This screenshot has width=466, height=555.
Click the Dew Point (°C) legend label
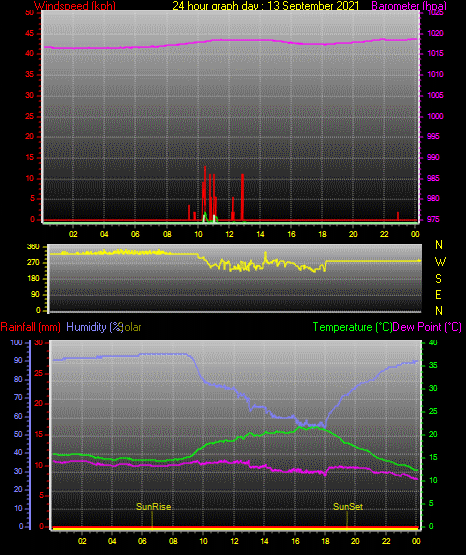(x=427, y=327)
